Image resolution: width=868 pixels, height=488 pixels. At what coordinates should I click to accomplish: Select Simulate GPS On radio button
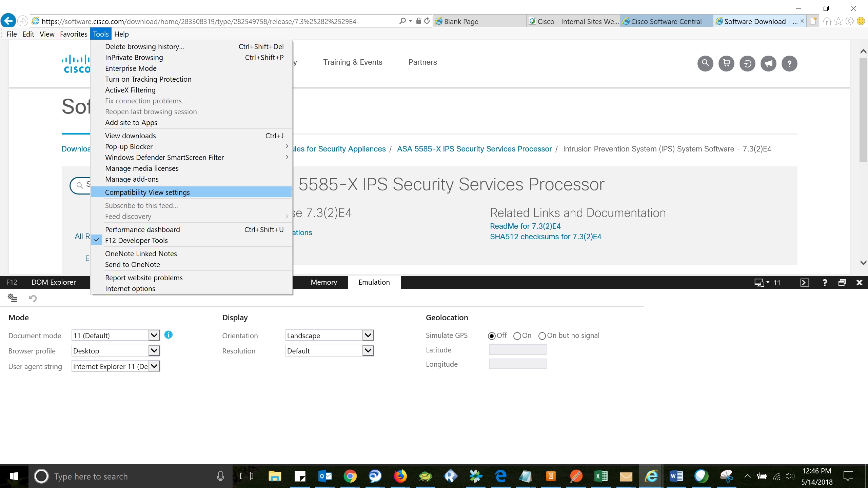point(517,336)
